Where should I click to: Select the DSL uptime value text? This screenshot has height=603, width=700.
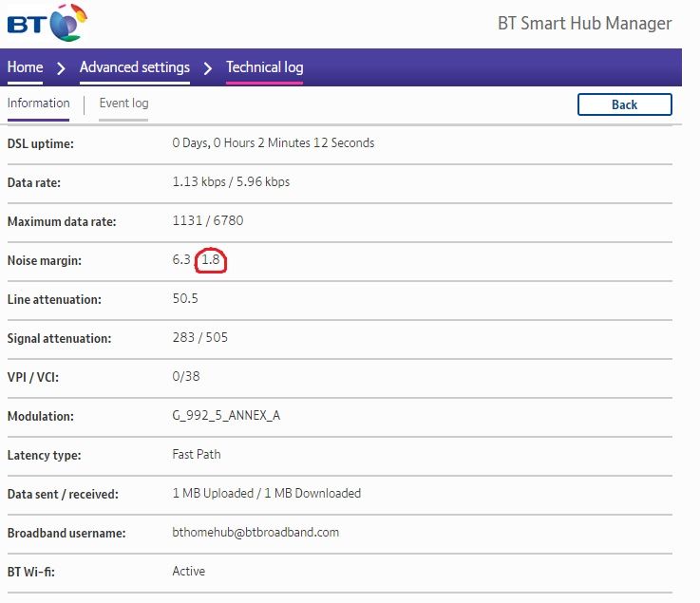(274, 142)
